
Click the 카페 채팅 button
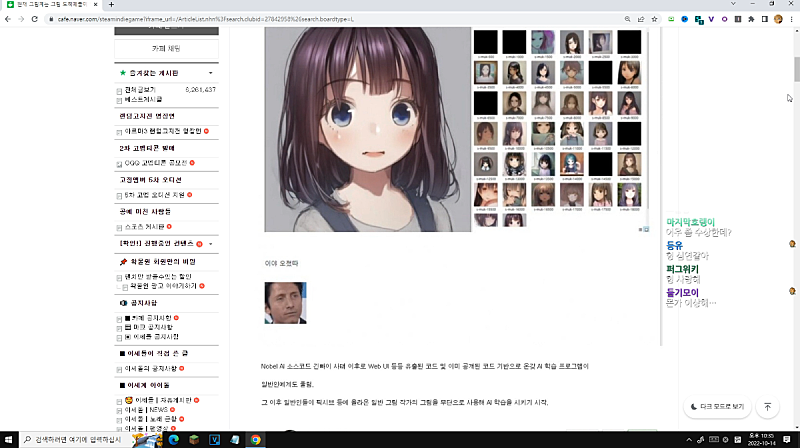pos(166,48)
